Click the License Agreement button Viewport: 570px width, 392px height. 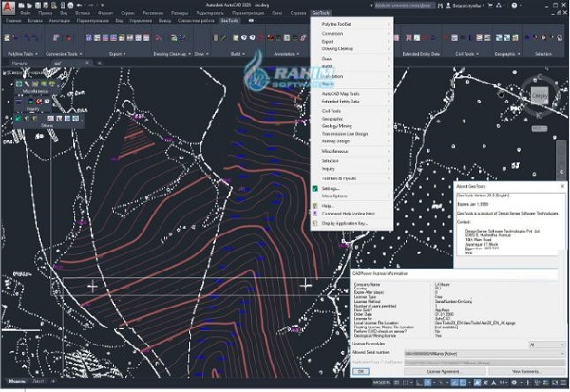click(442, 371)
